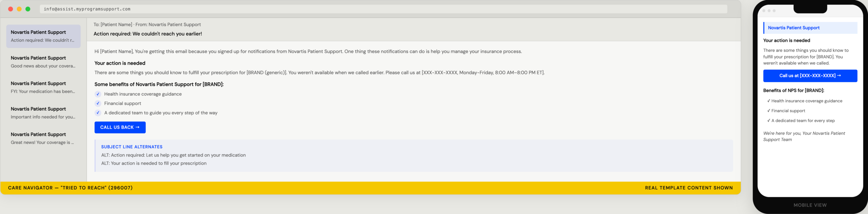Open the 'Important info needed for you' email
The width and height of the screenshot is (868, 214).
click(x=43, y=113)
